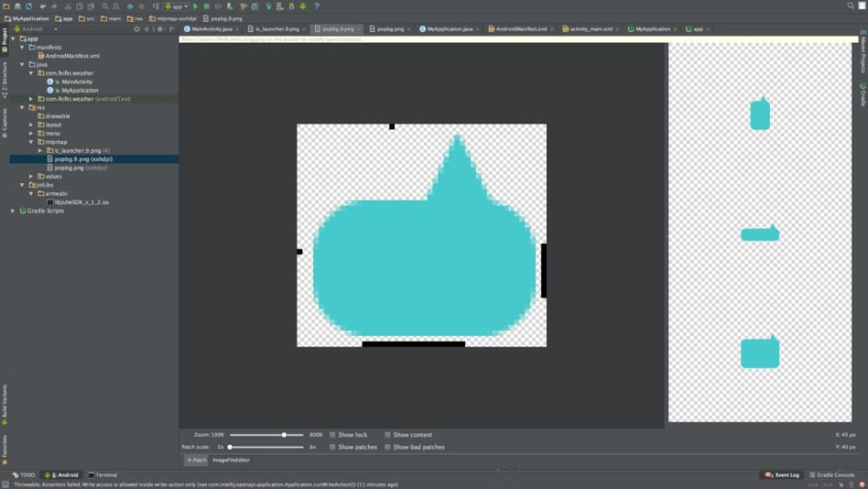This screenshot has width=868, height=489.
Task: Open the TODO tool window
Action: [23, 474]
